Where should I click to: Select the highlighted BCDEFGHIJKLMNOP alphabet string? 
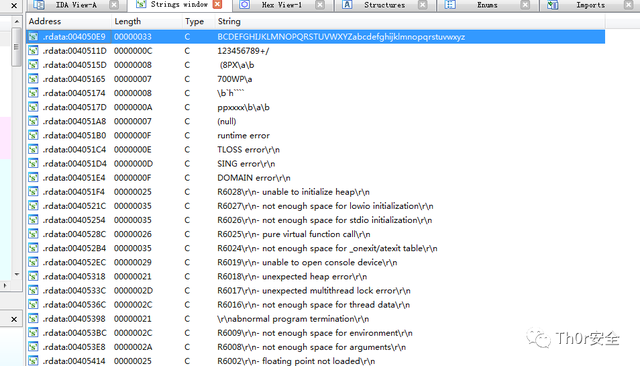pos(341,37)
